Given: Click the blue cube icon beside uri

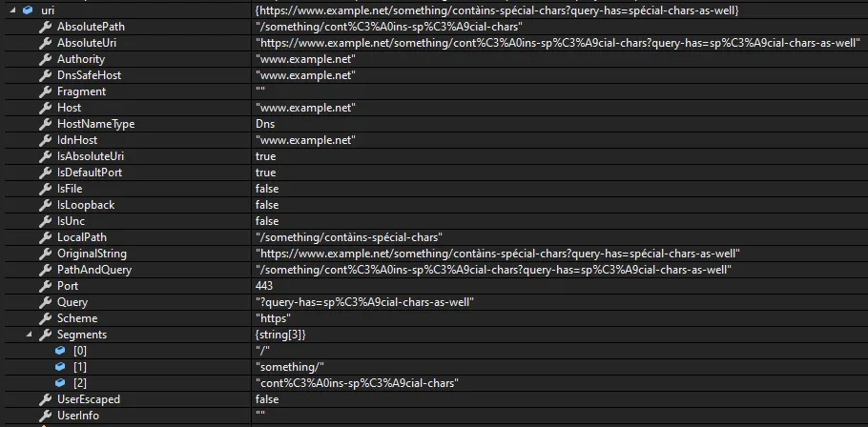Looking at the screenshot, I should coord(28,10).
